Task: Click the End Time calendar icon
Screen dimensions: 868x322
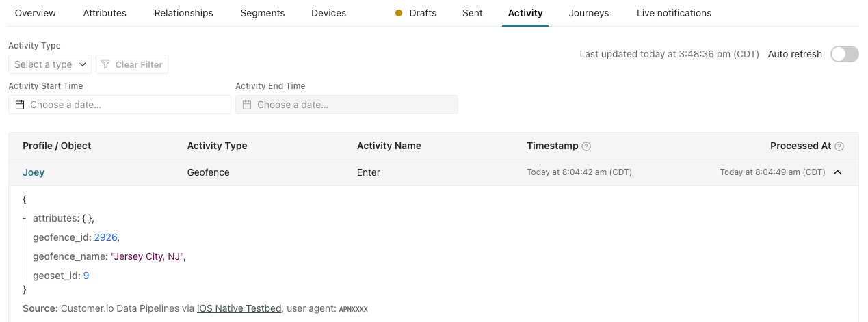Action: (x=247, y=105)
